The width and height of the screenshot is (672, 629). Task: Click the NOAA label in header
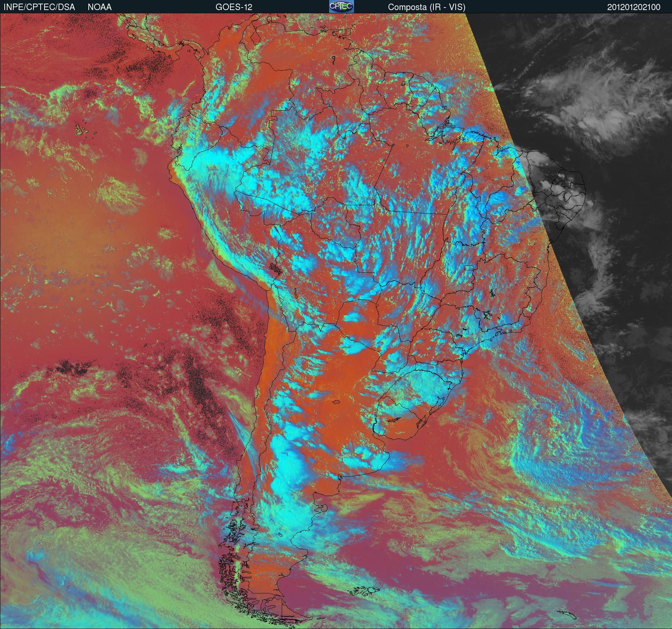(100, 7)
